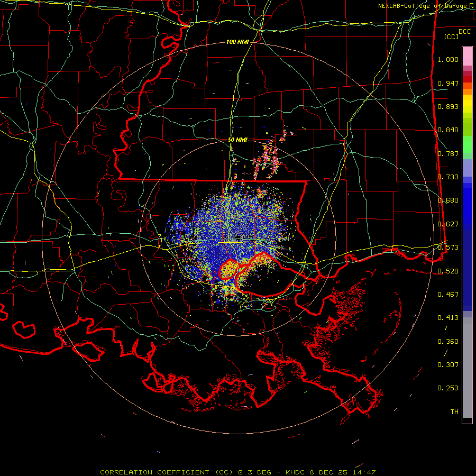This screenshot has width=476, height=476.
Task: Select the 0.520 value on the color scale
Action: coord(448,271)
